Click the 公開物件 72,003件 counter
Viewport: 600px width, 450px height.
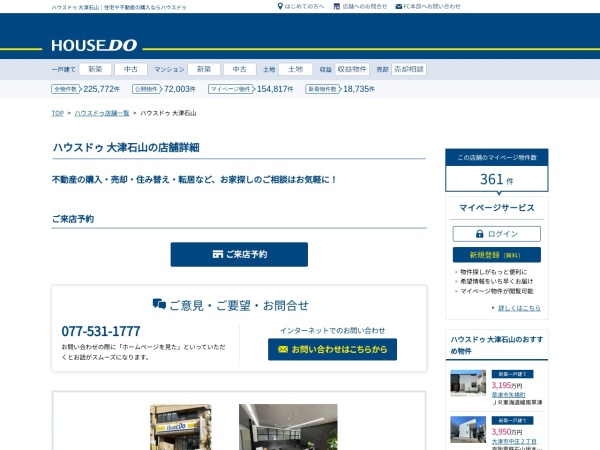[x=164, y=89]
